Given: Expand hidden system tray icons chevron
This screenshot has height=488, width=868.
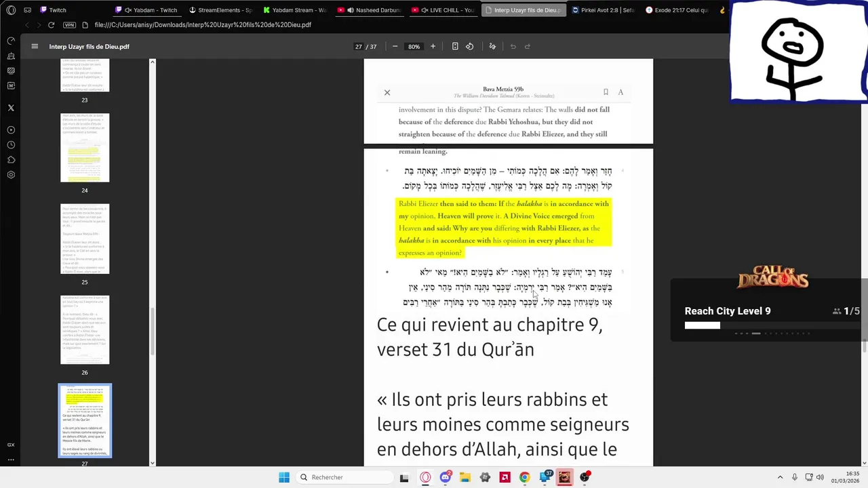Looking at the screenshot, I should [x=780, y=477].
